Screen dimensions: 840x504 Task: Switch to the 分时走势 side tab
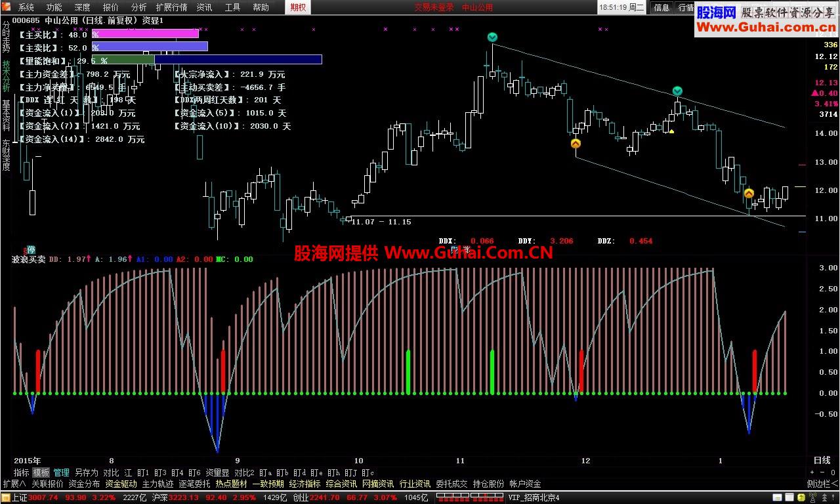6,36
